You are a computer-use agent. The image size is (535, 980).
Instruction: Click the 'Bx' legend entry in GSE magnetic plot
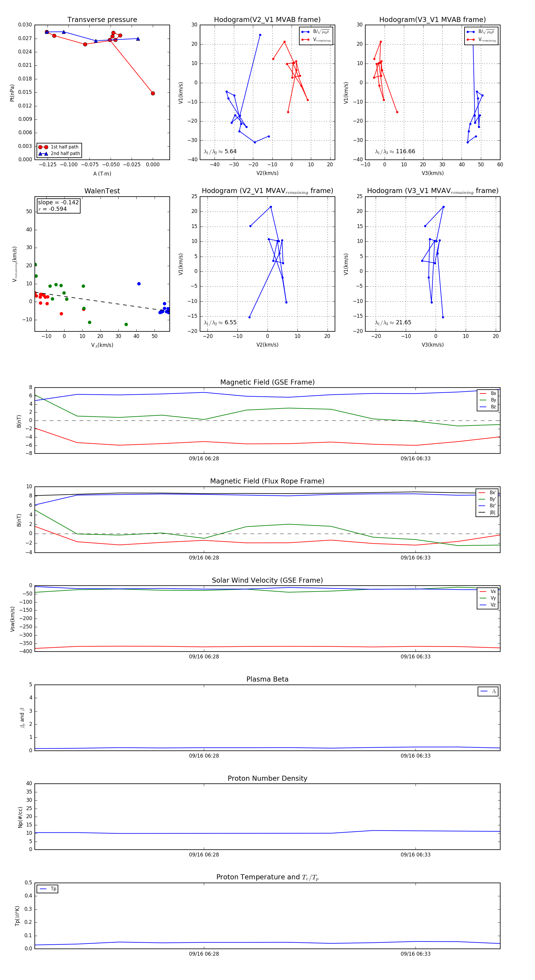tap(488, 393)
